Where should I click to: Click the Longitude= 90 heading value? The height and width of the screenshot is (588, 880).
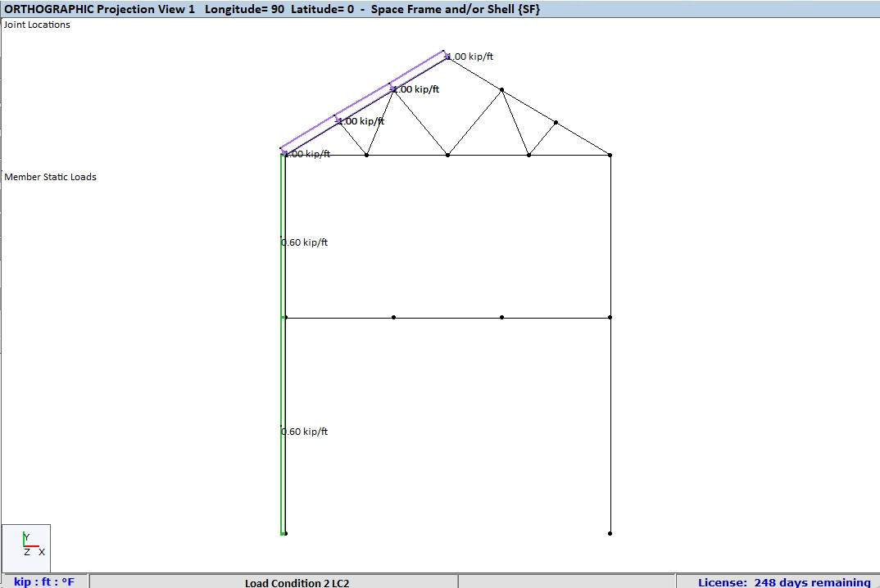pyautogui.click(x=243, y=9)
